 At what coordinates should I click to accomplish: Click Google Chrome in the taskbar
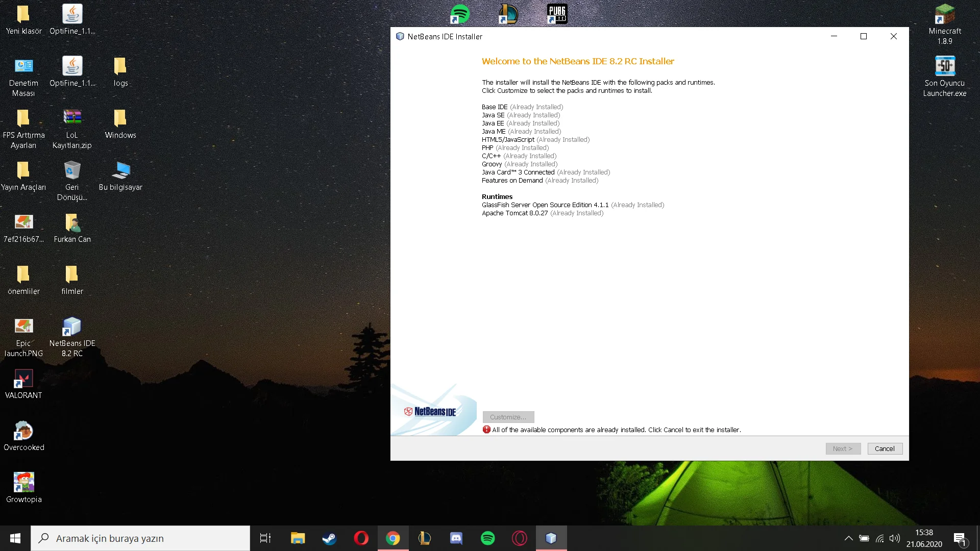(393, 538)
